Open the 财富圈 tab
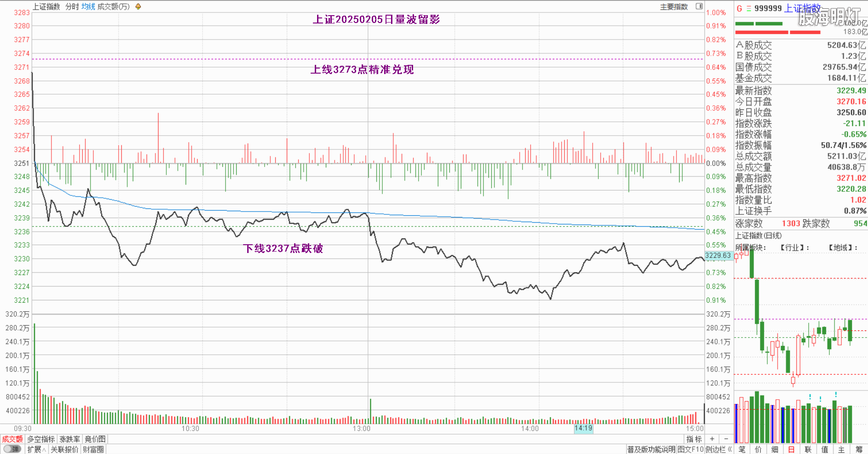The image size is (868, 454). tap(93, 449)
